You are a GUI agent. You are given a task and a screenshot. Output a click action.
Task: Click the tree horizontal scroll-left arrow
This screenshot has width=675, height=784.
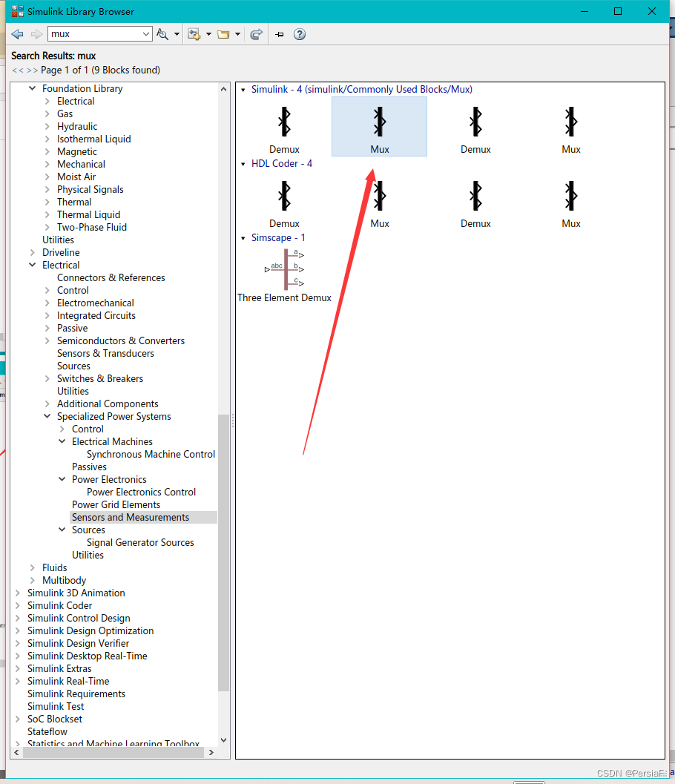16,752
